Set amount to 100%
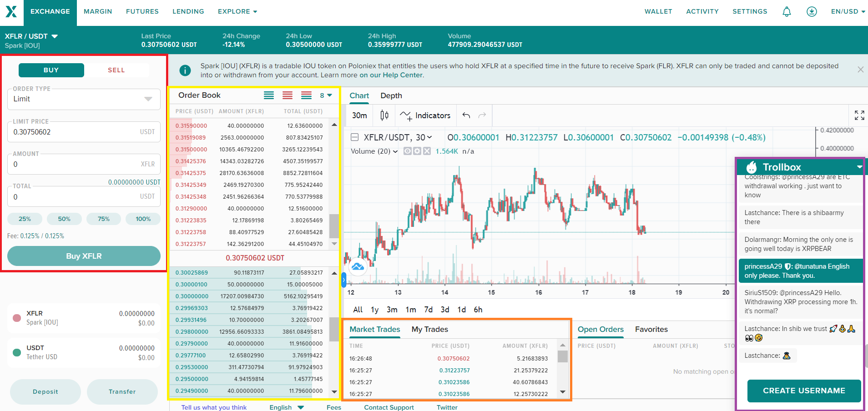The width and height of the screenshot is (868, 411). pos(143,219)
